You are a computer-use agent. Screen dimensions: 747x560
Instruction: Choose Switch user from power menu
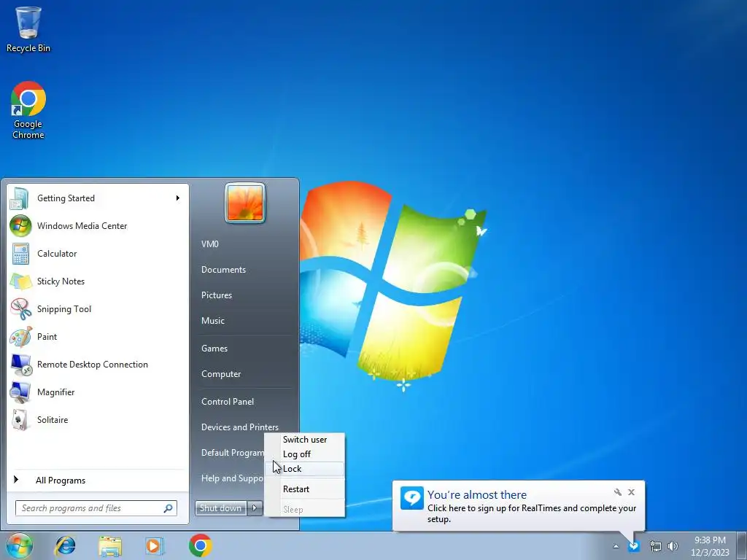coord(305,440)
